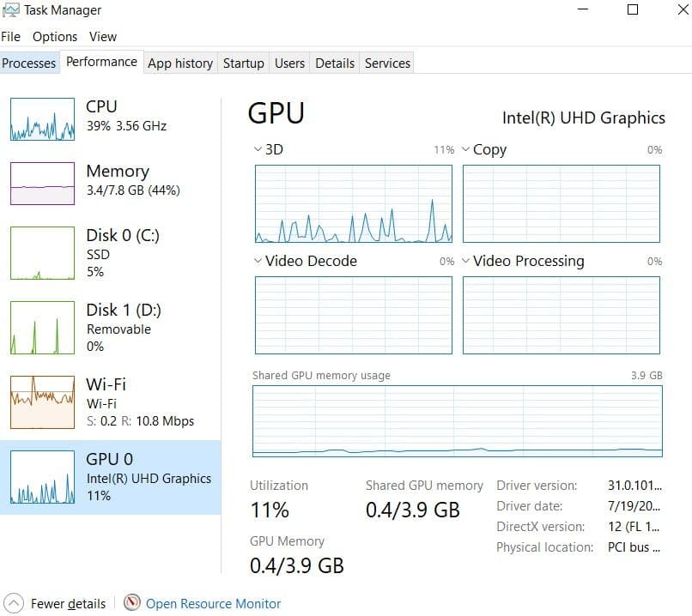
Task: Open the Video Decode engine dropdown
Action: (x=256, y=261)
